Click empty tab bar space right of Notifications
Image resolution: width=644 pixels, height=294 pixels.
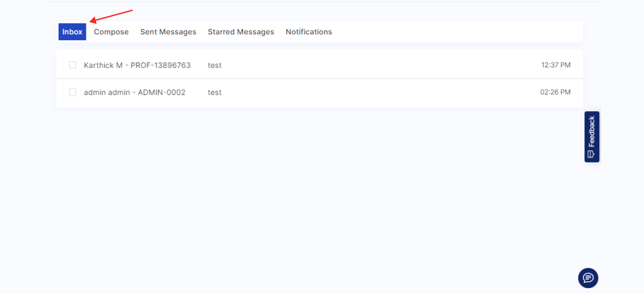click(x=447, y=32)
